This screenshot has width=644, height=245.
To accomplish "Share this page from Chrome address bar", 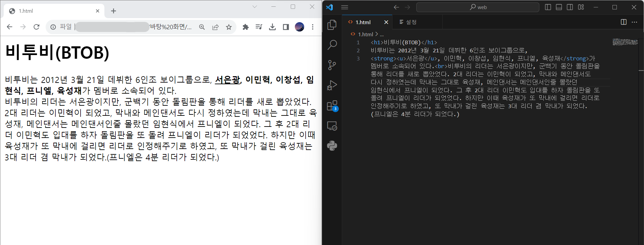I will (x=215, y=27).
